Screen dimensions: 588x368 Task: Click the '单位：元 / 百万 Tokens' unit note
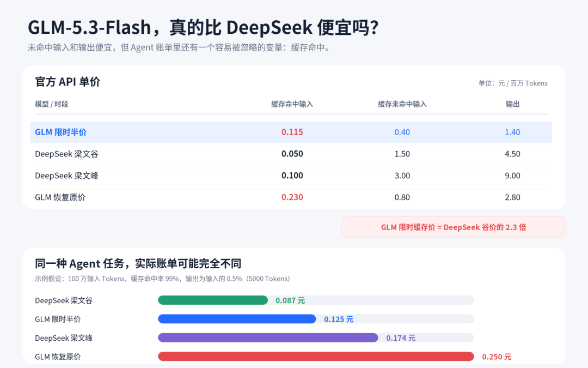pyautogui.click(x=513, y=83)
